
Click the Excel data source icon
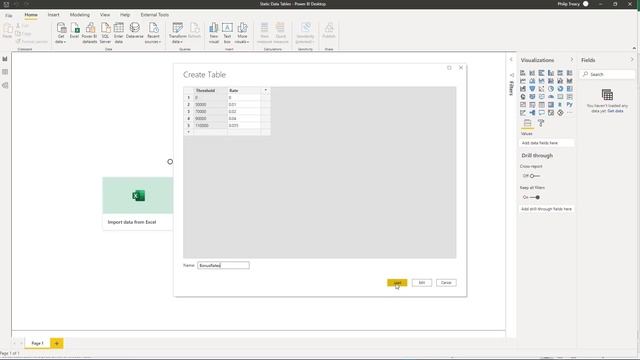(74, 31)
